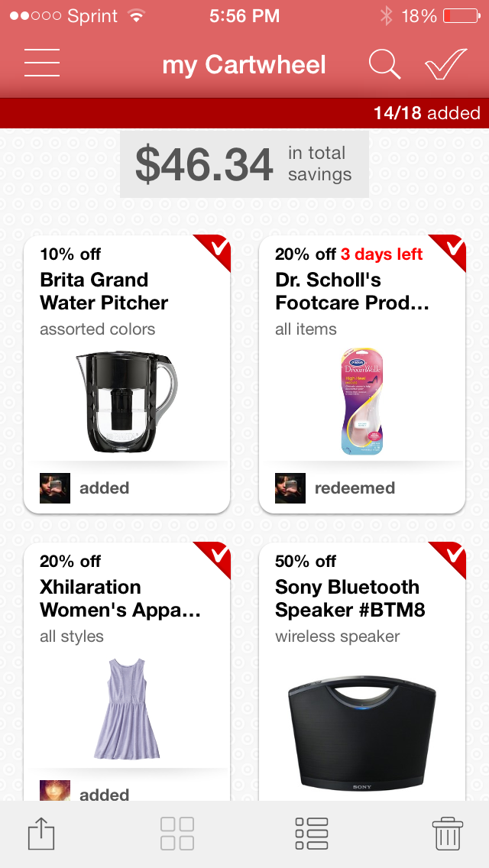
Task: Tap user avatar on Brita card
Action: point(55,487)
